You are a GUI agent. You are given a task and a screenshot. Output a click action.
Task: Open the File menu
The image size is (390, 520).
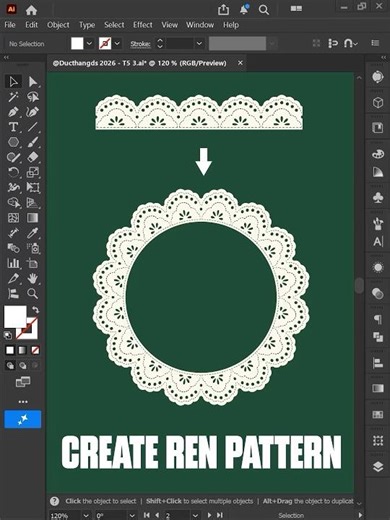[x=10, y=25]
